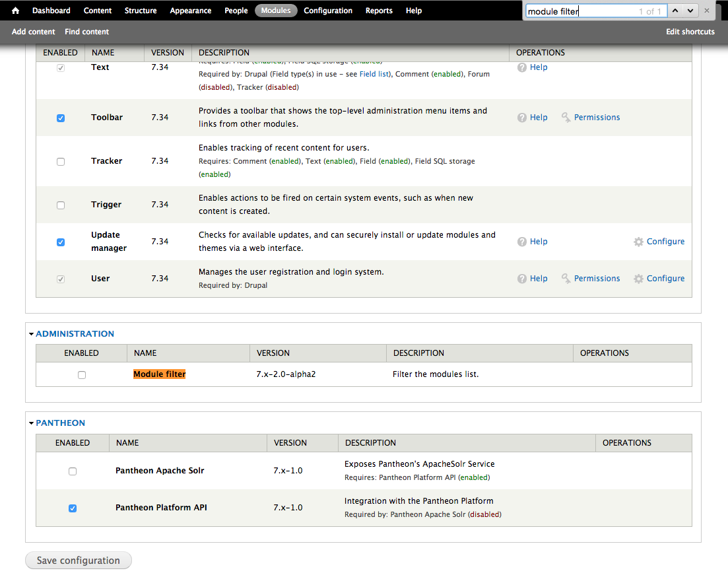Open the Reports menu item
Image resolution: width=728 pixels, height=583 pixels.
click(x=379, y=11)
